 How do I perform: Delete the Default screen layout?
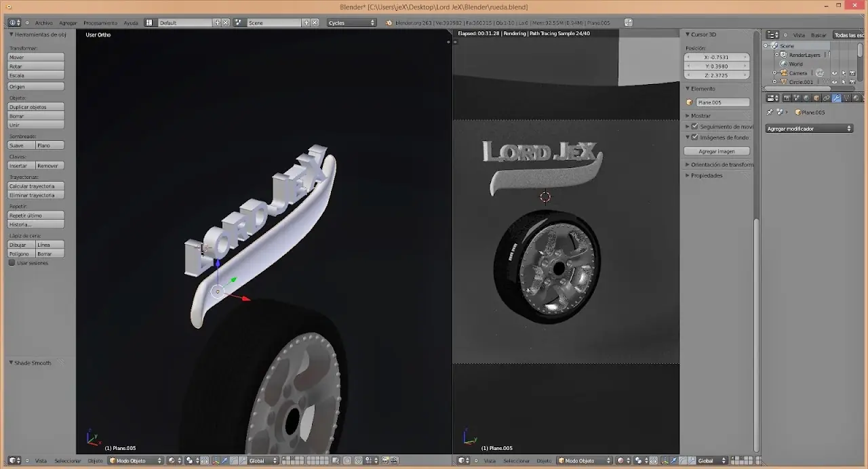point(226,22)
